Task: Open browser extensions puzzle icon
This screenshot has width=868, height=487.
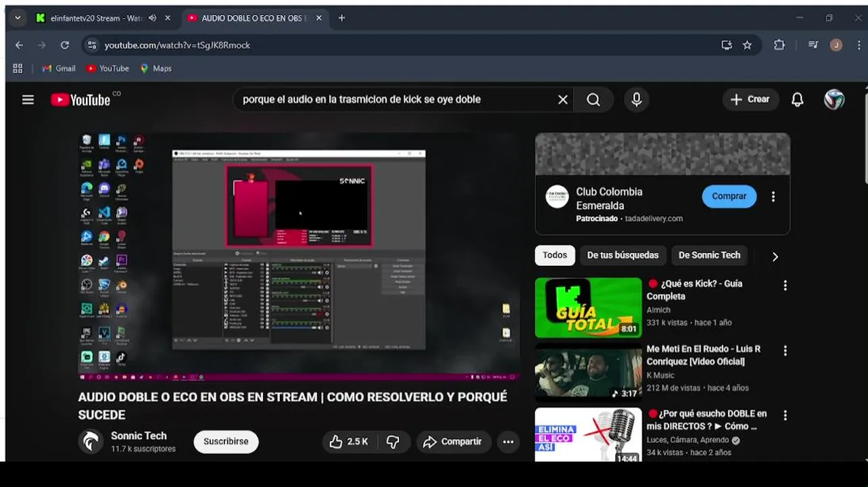Action: coord(779,45)
